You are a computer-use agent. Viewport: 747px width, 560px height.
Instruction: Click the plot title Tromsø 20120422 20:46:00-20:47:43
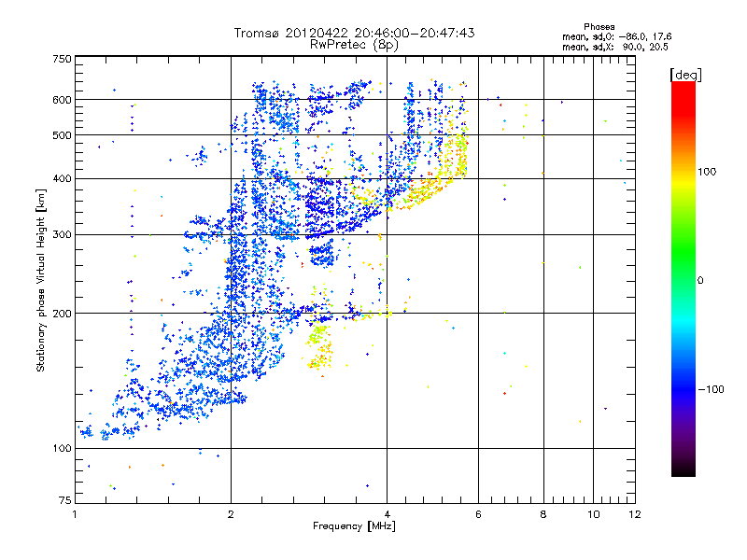coord(354,33)
